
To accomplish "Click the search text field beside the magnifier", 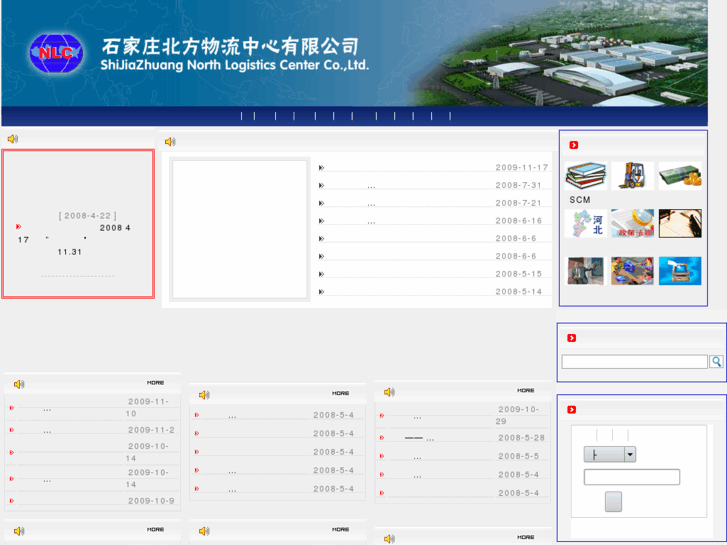I will pos(634,361).
